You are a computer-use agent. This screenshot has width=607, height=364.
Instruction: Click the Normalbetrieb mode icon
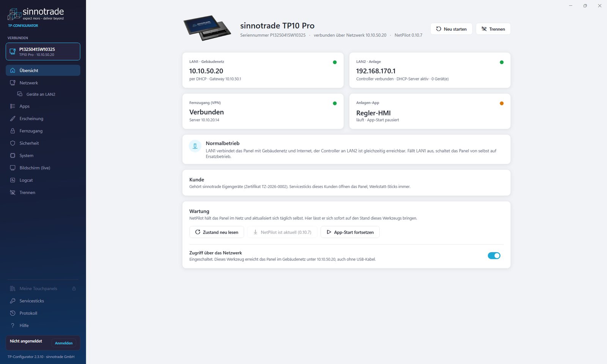pyautogui.click(x=195, y=146)
